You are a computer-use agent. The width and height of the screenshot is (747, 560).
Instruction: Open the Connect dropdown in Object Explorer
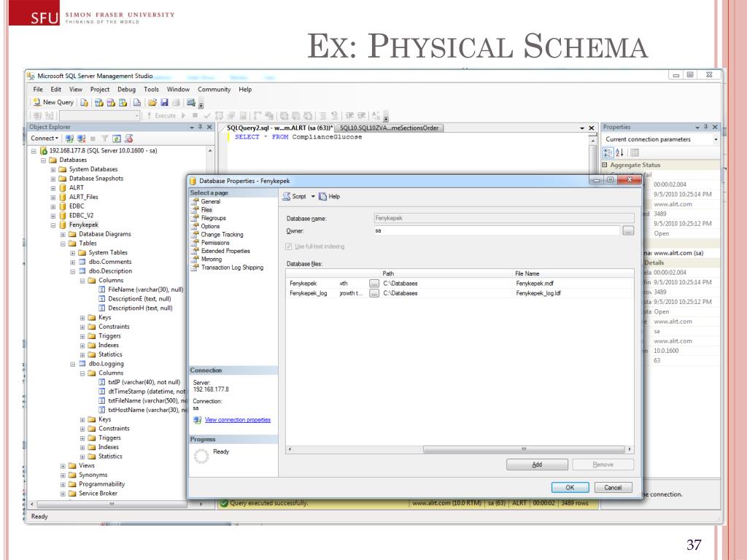pyautogui.click(x=45, y=139)
